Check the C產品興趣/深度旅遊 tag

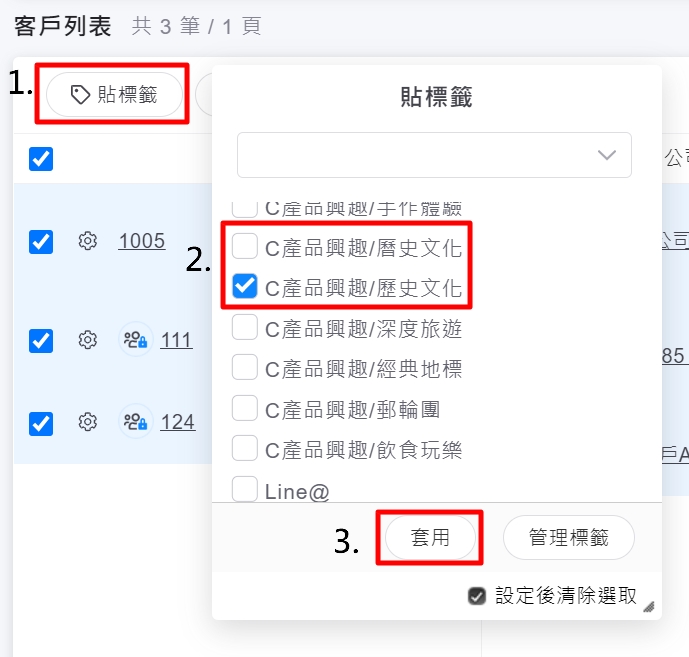pyautogui.click(x=245, y=327)
